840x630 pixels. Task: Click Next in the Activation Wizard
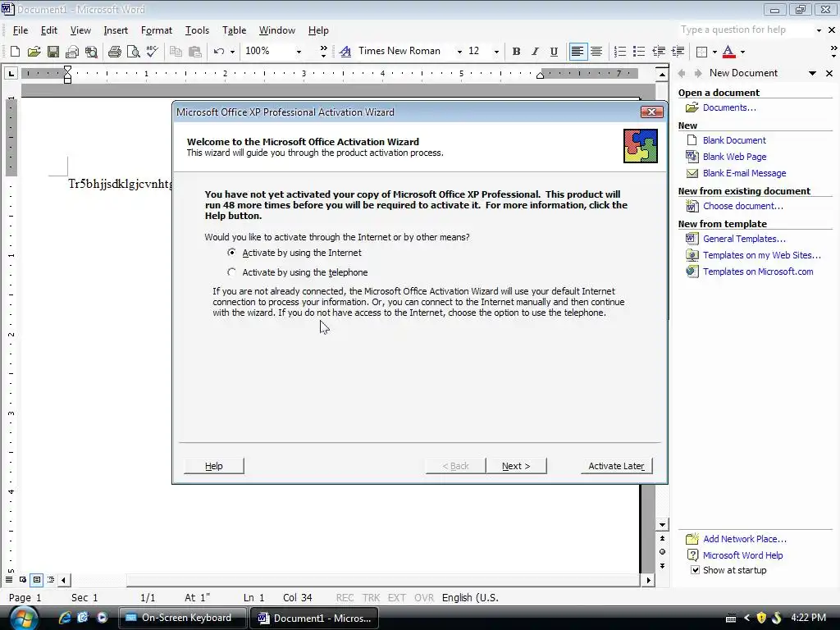(516, 466)
